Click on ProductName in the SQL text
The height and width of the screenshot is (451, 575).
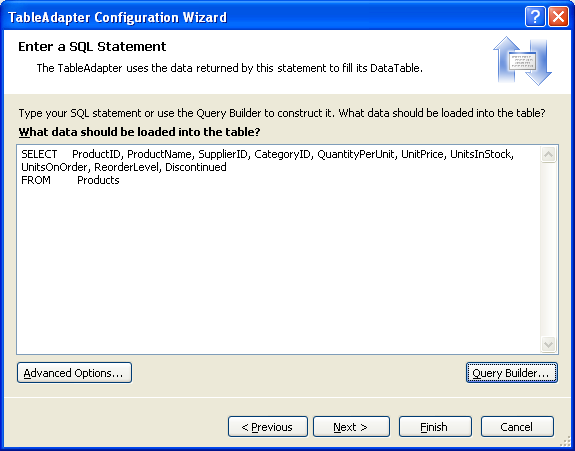click(x=159, y=154)
